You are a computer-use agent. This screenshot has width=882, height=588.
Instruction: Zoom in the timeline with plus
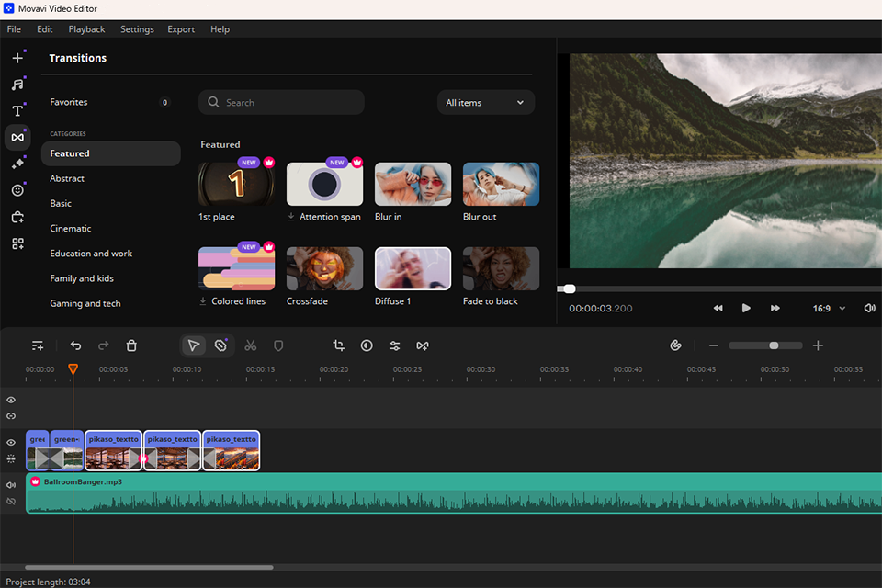pyautogui.click(x=818, y=345)
